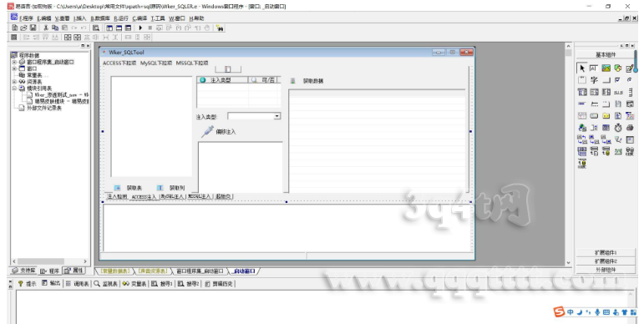Click the Run (play) toolbar icon

pyautogui.click(x=140, y=28)
